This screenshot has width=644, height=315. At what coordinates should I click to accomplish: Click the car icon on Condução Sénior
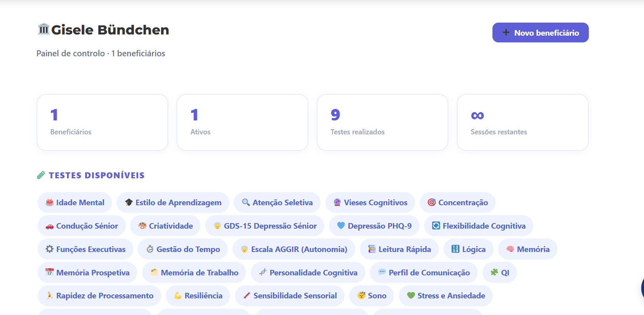(x=50, y=226)
